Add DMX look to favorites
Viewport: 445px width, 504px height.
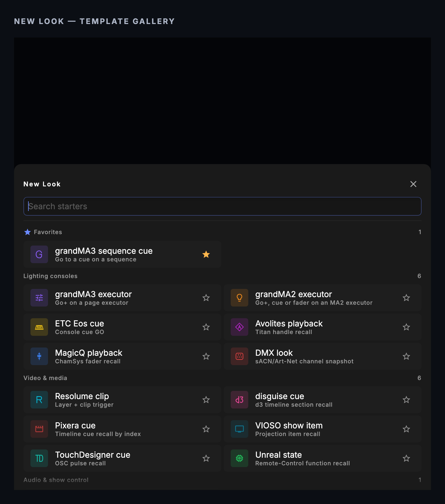406,356
